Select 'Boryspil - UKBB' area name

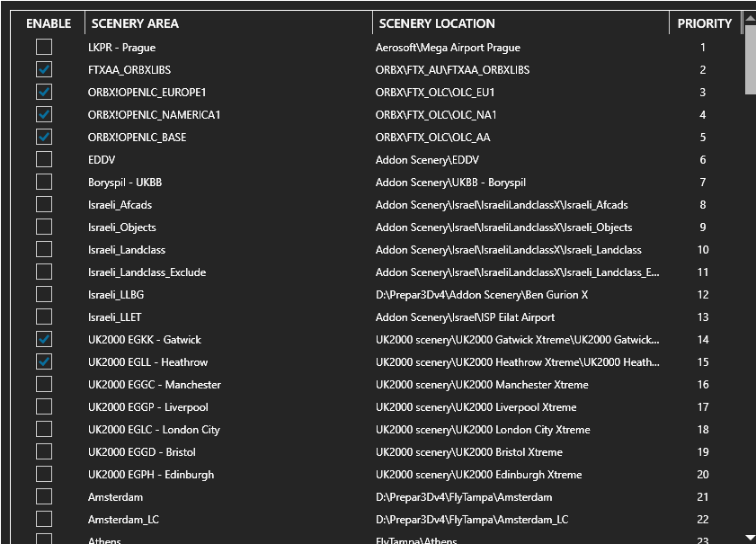[125, 183]
